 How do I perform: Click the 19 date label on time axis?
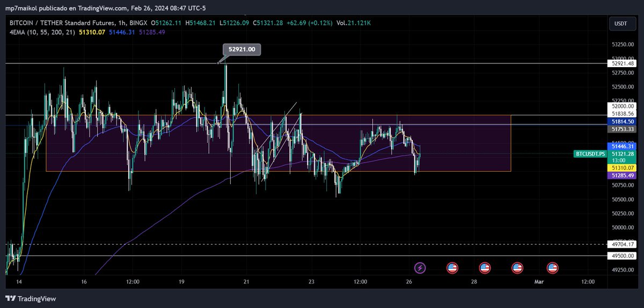tap(182, 282)
